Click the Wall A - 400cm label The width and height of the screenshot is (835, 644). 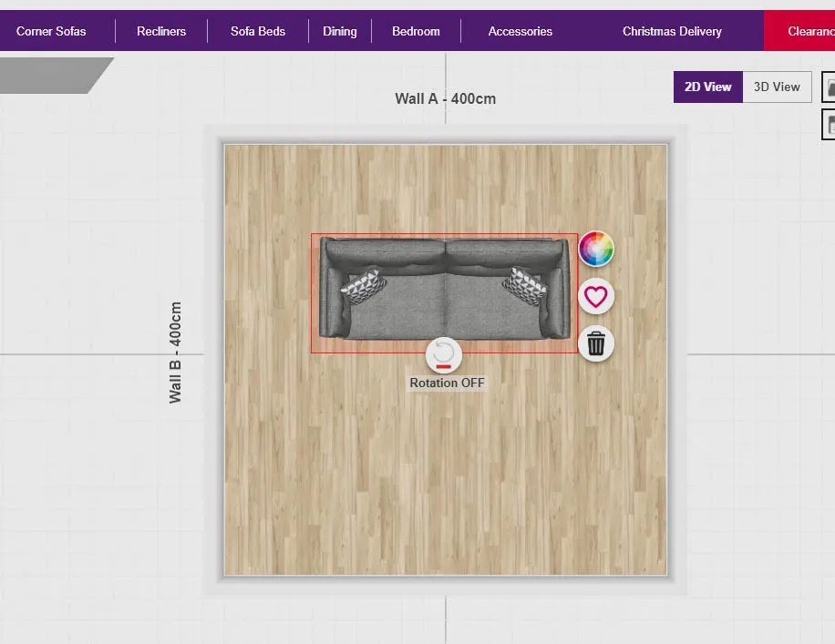tap(445, 99)
